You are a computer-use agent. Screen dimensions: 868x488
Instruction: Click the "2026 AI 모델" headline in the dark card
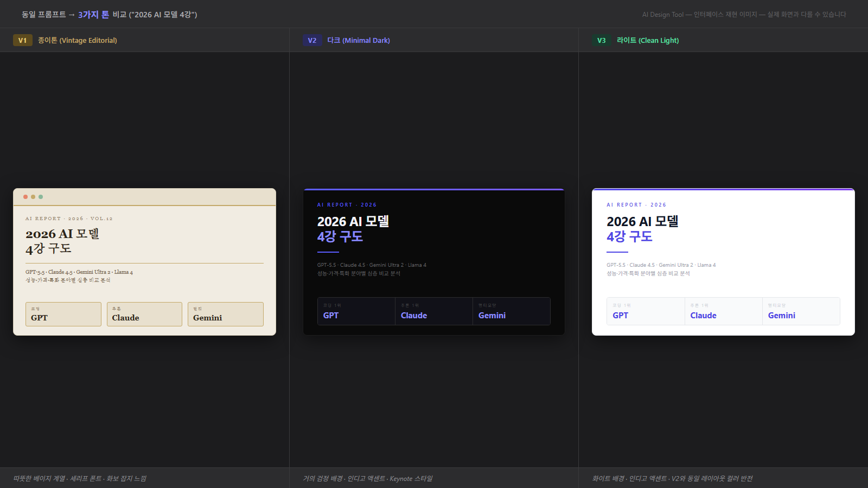click(x=353, y=221)
